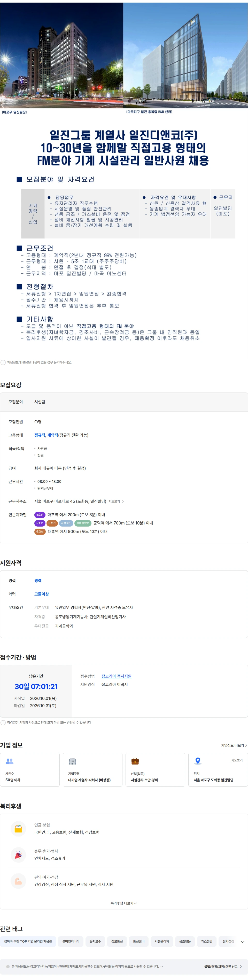Select the 통신설비 tag
248x980 pixels.
coord(138,941)
